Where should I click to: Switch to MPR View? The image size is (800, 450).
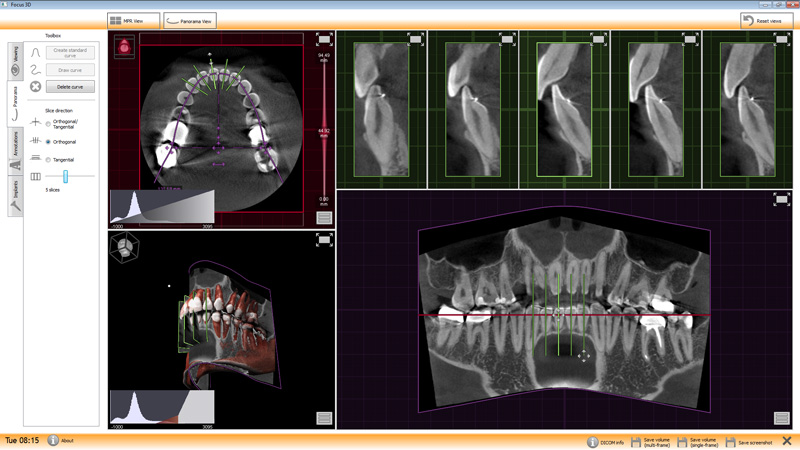point(133,20)
